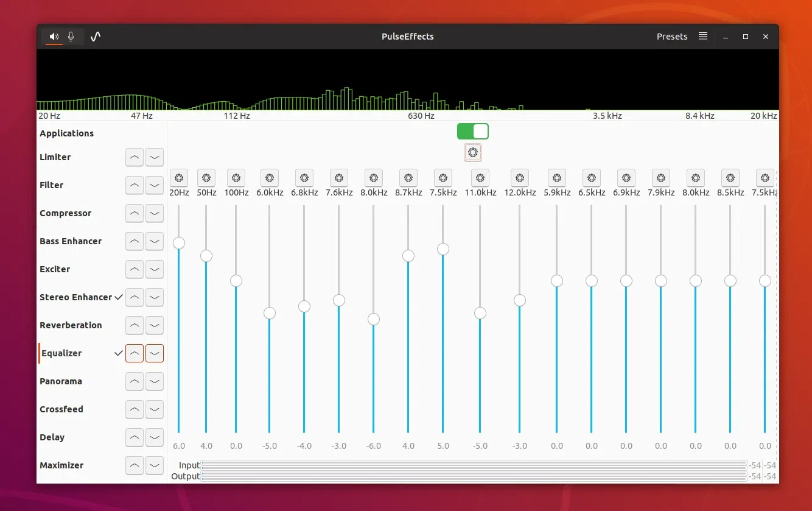Open settings gear for the 50Hz band
The image size is (812, 511).
click(206, 177)
